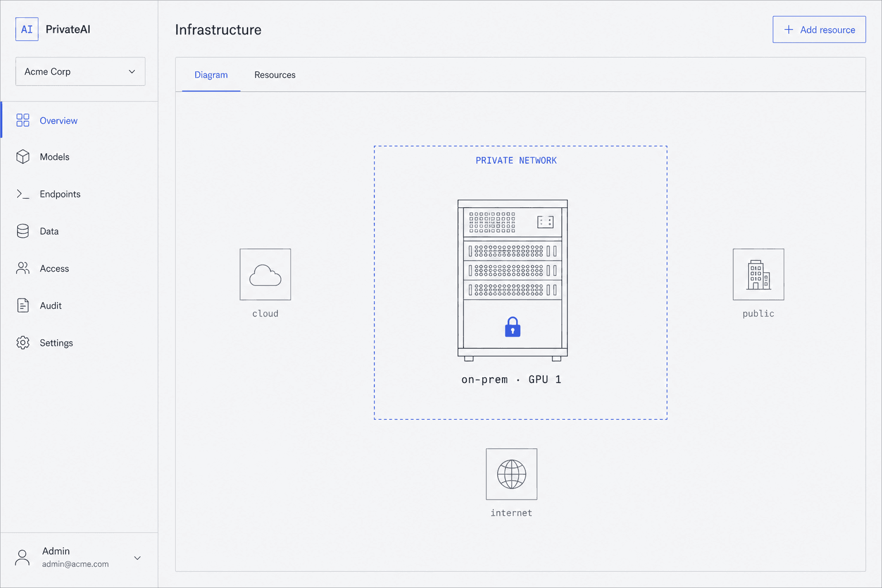Click the Access users icon
The width and height of the screenshot is (882, 588).
click(23, 268)
